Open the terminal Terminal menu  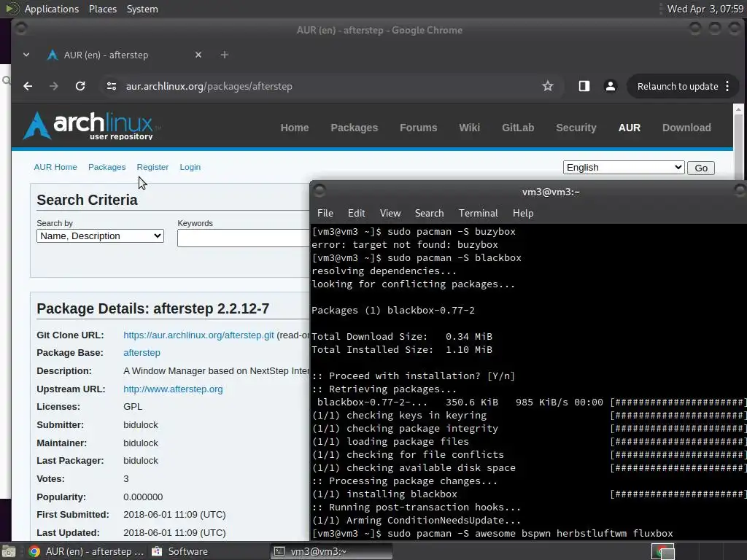click(x=479, y=213)
